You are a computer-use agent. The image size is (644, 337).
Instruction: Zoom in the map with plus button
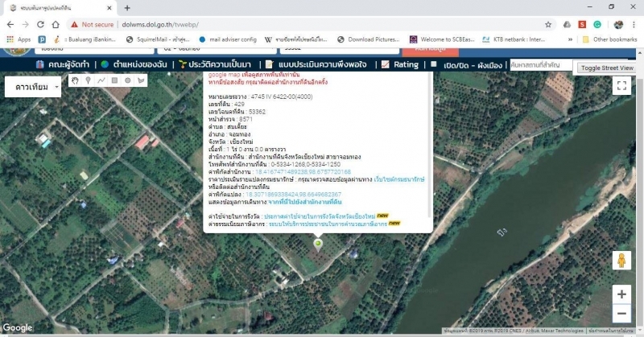click(x=621, y=294)
